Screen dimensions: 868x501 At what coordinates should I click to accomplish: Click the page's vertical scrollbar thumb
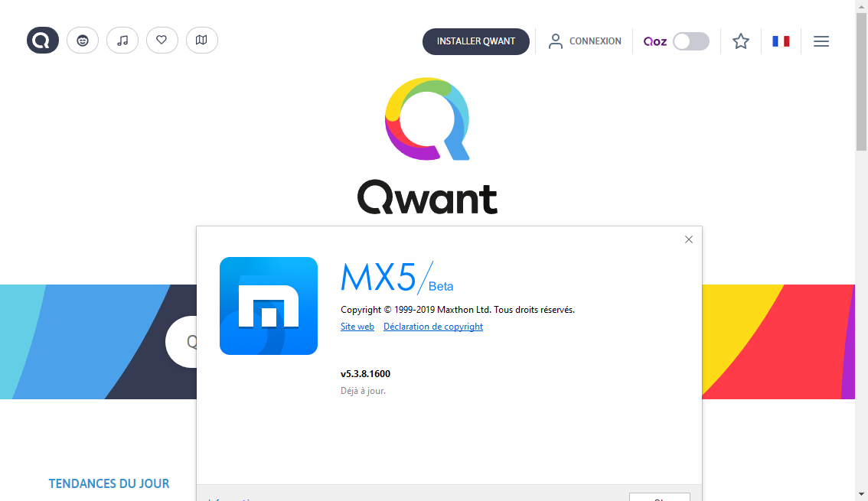click(x=861, y=81)
